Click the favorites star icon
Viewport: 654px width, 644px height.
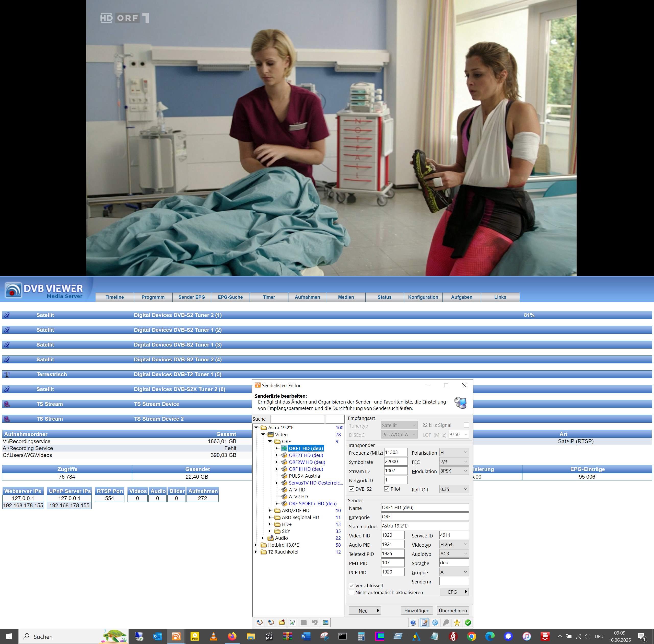pyautogui.click(x=457, y=622)
